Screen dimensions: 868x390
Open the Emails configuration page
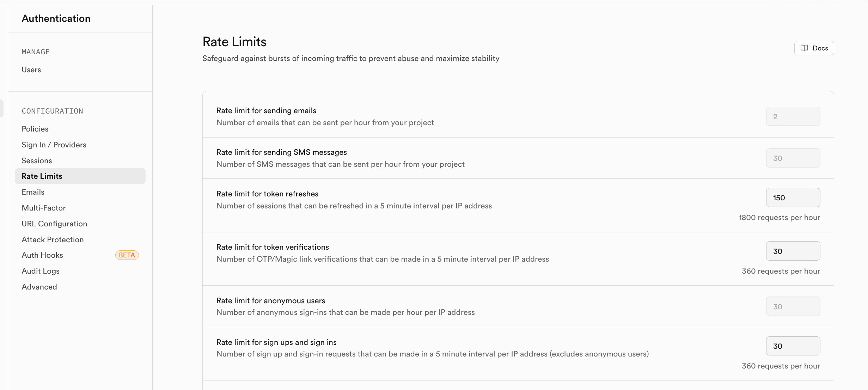[33, 192]
